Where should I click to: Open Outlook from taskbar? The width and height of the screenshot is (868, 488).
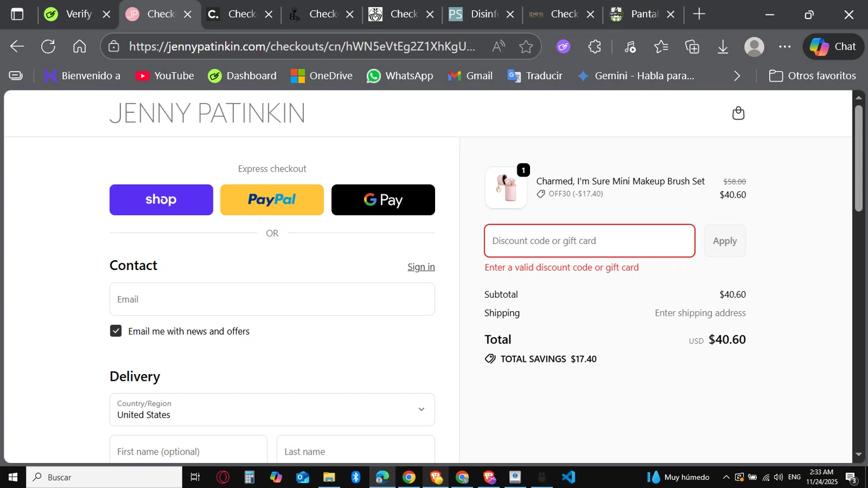[303, 477]
